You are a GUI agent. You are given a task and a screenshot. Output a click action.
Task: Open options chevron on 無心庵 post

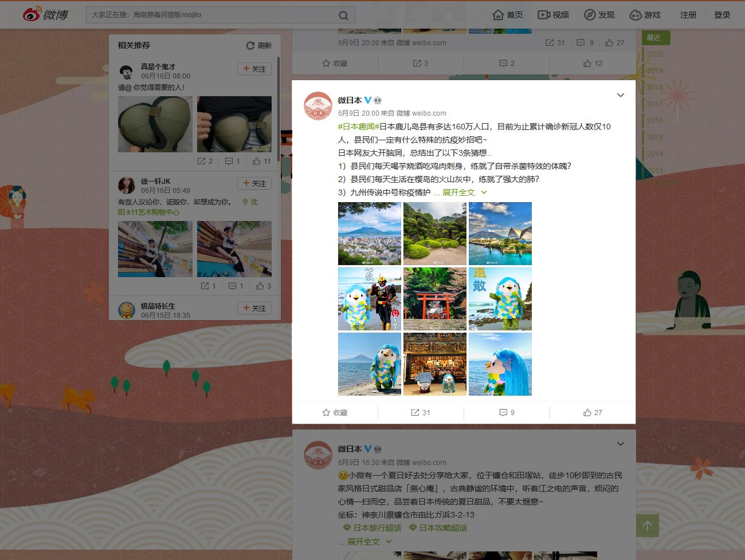621,444
